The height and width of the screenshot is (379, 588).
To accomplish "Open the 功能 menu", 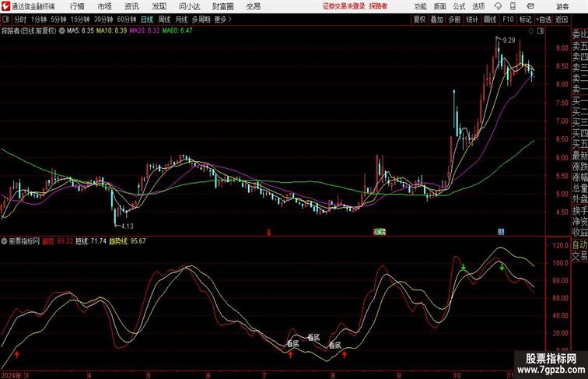I will 420,6.
